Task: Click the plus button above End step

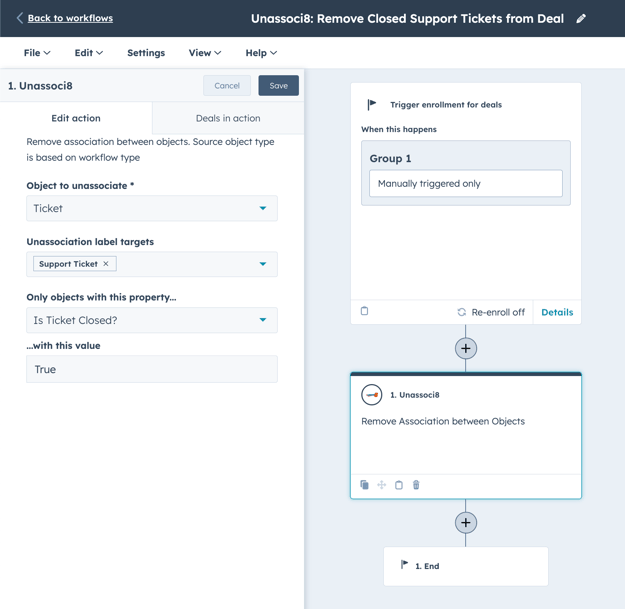Action: point(465,522)
